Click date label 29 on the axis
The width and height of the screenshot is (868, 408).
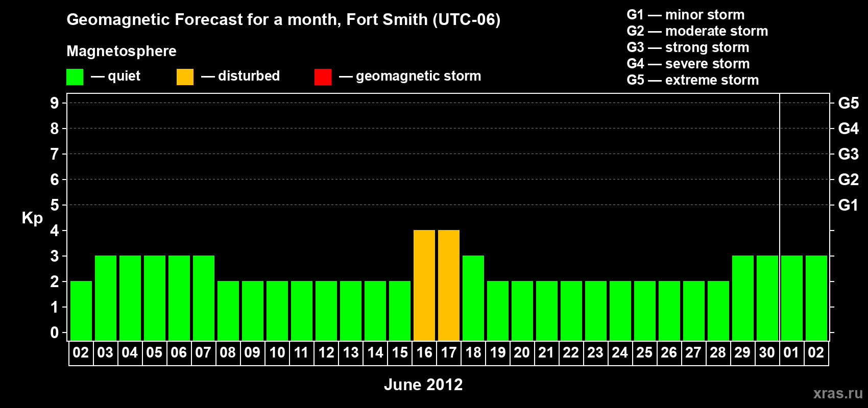click(x=742, y=352)
